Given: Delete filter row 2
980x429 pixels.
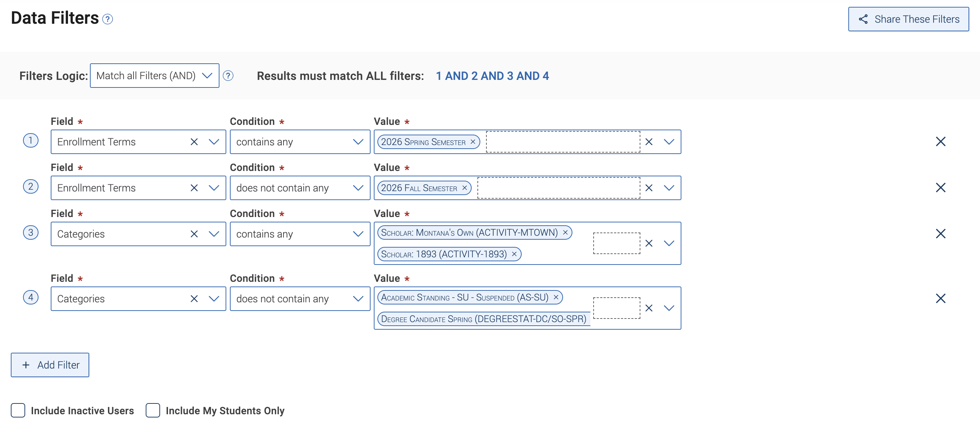Looking at the screenshot, I should point(940,188).
